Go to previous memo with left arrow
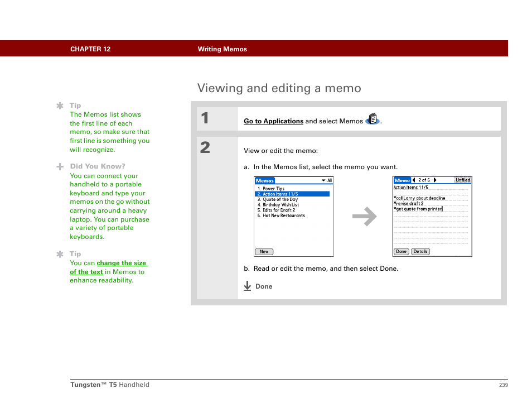Image resolution: width=532 pixels, height=412 pixels. click(414, 180)
